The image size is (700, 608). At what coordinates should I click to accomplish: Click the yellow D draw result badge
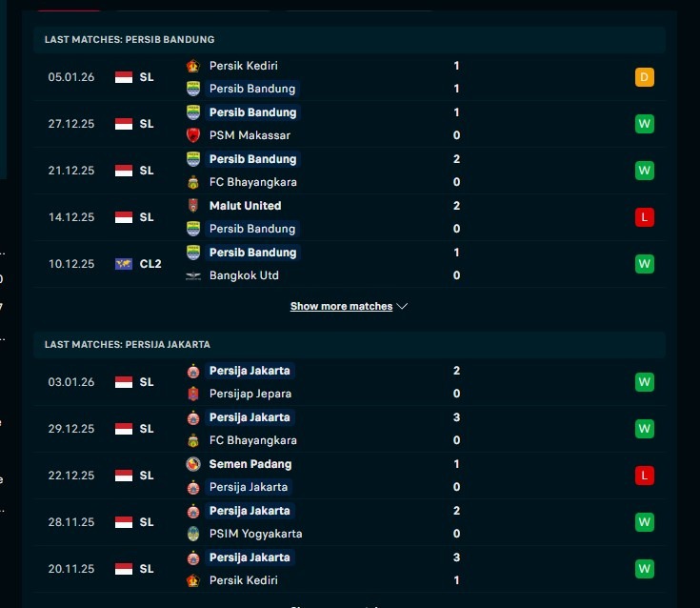click(645, 77)
